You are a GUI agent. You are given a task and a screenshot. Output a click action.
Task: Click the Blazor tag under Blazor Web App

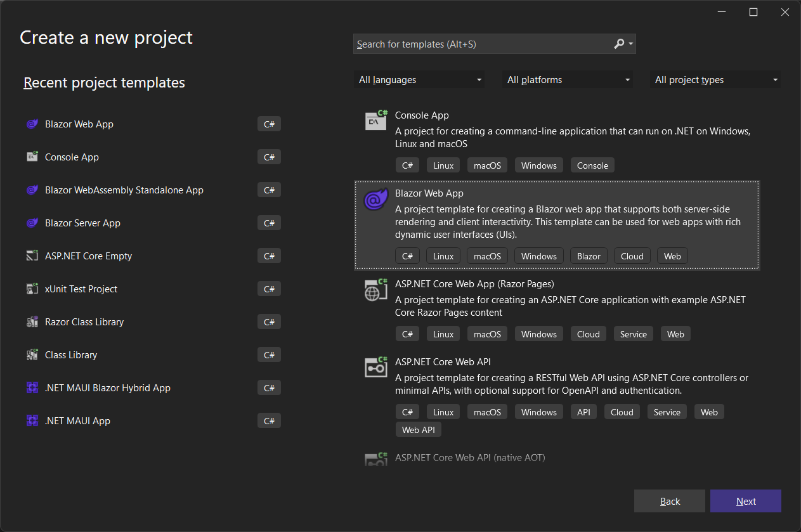click(589, 256)
